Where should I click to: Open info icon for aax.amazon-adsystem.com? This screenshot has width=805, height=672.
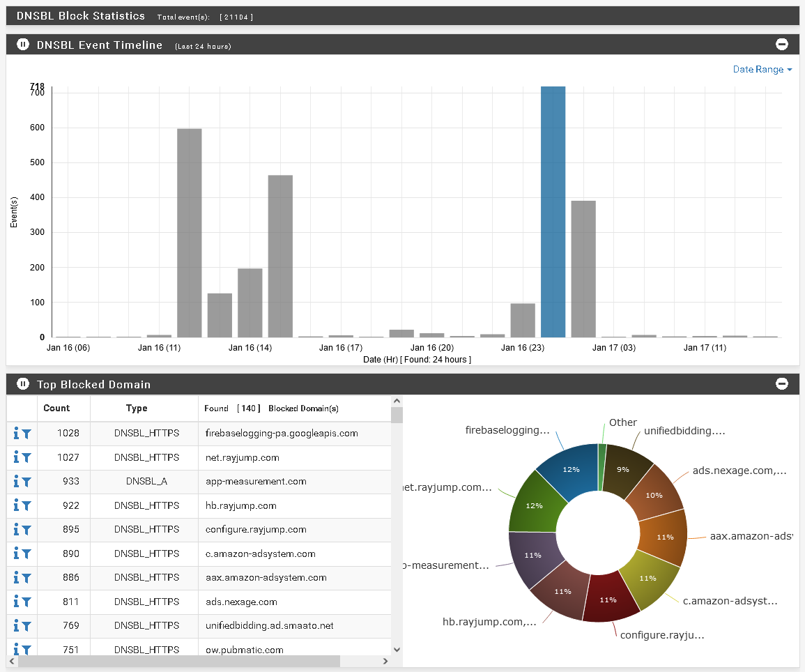(16, 577)
